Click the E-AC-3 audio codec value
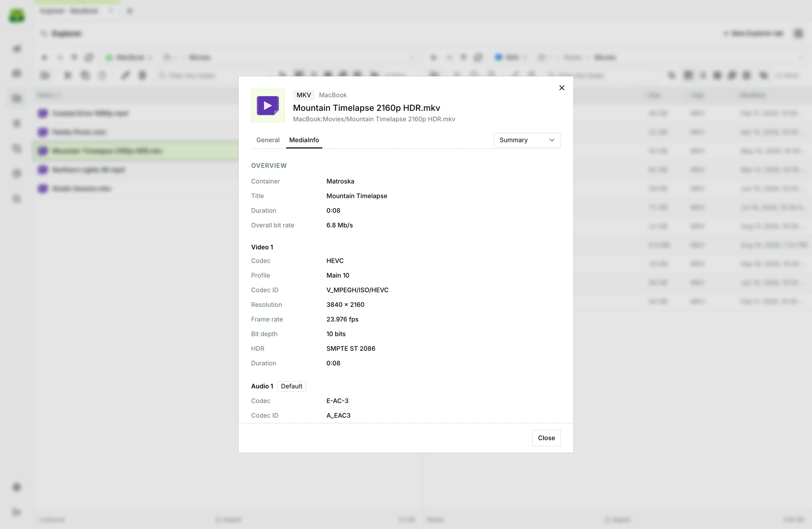812x529 pixels. coord(337,401)
